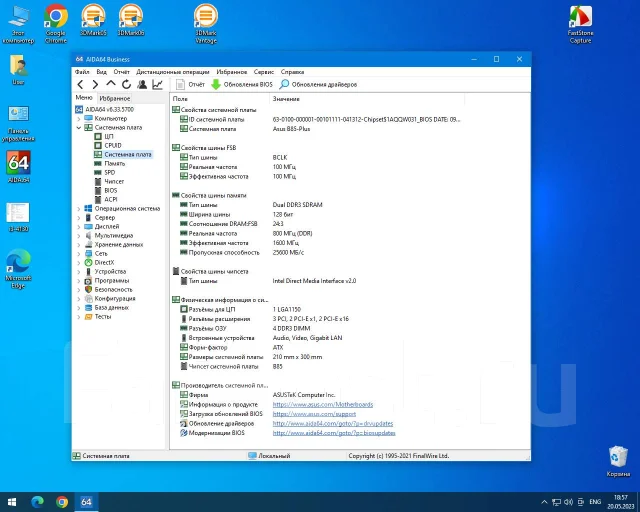This screenshot has height=512, width=640.
Task: Open the Отчёт menu in menu bar
Action: click(121, 72)
